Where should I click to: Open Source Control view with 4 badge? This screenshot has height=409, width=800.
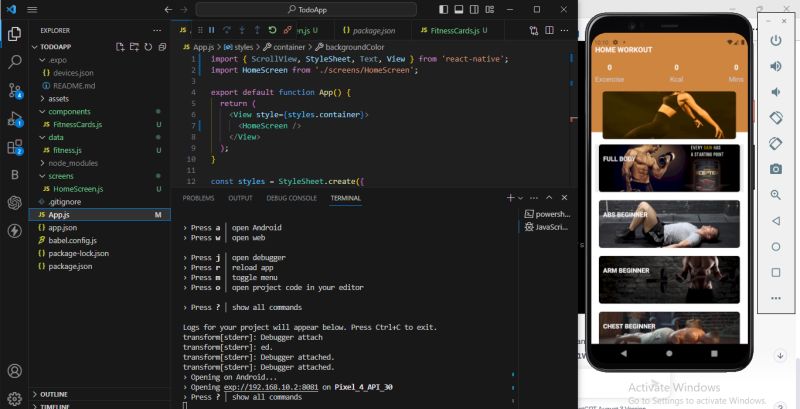point(14,91)
